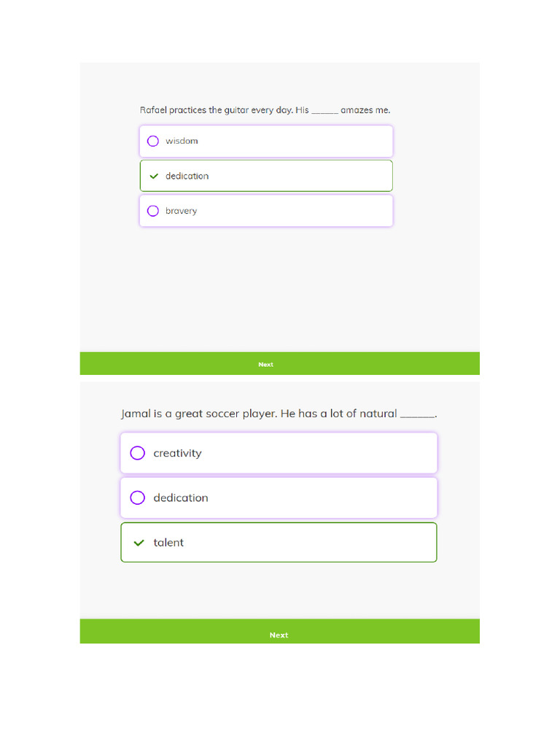Click the blank line after 'natural'
This screenshot has width=560, height=747.
(417, 415)
